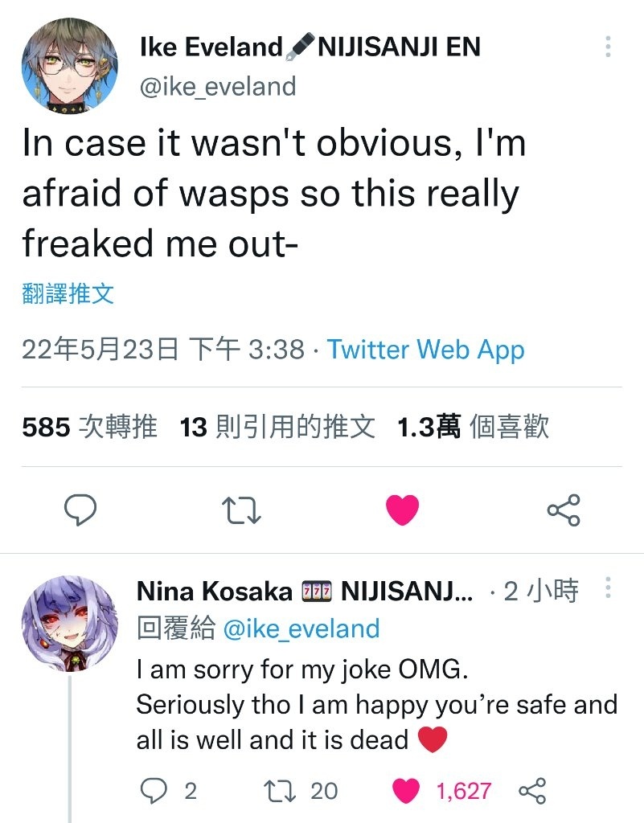Open three-dot menu on Nina's reply
Image resolution: width=644 pixels, height=823 pixels.
click(x=608, y=588)
